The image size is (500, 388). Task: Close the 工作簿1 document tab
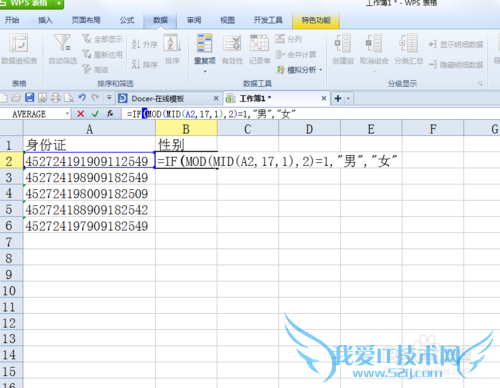(x=324, y=98)
